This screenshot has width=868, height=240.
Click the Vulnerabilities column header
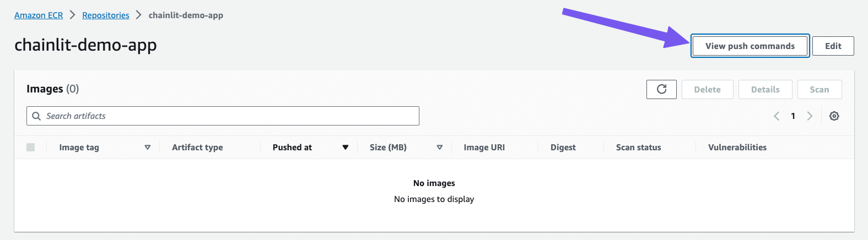(737, 148)
